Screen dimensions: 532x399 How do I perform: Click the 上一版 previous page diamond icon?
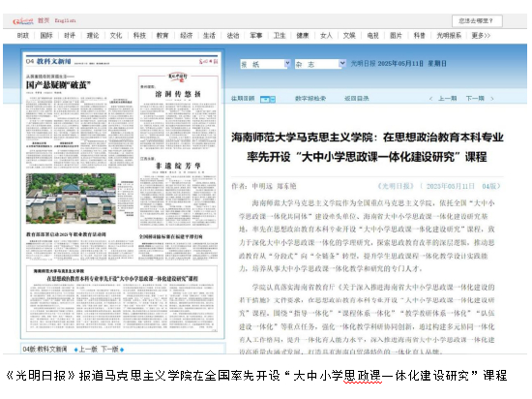75,350
